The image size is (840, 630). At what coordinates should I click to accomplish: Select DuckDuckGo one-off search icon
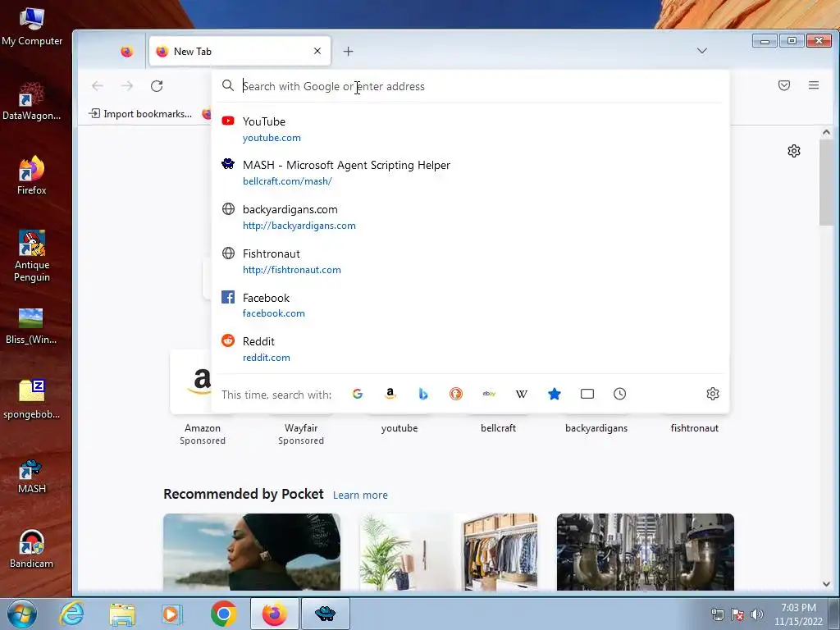pos(456,395)
